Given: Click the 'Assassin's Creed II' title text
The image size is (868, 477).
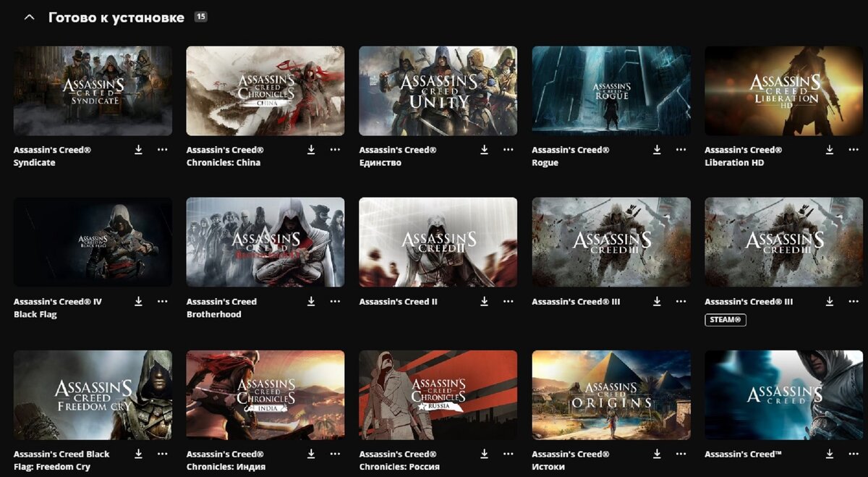Looking at the screenshot, I should (x=399, y=302).
